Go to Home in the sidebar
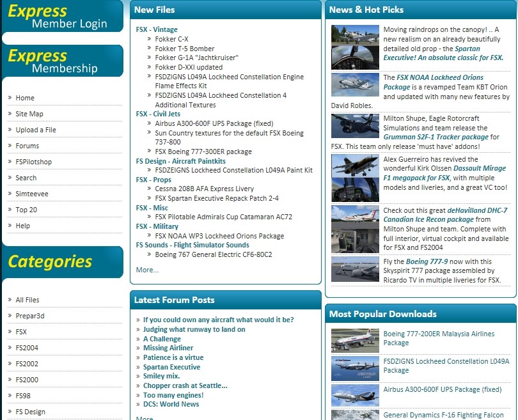This screenshot has height=420, width=518. [25, 98]
